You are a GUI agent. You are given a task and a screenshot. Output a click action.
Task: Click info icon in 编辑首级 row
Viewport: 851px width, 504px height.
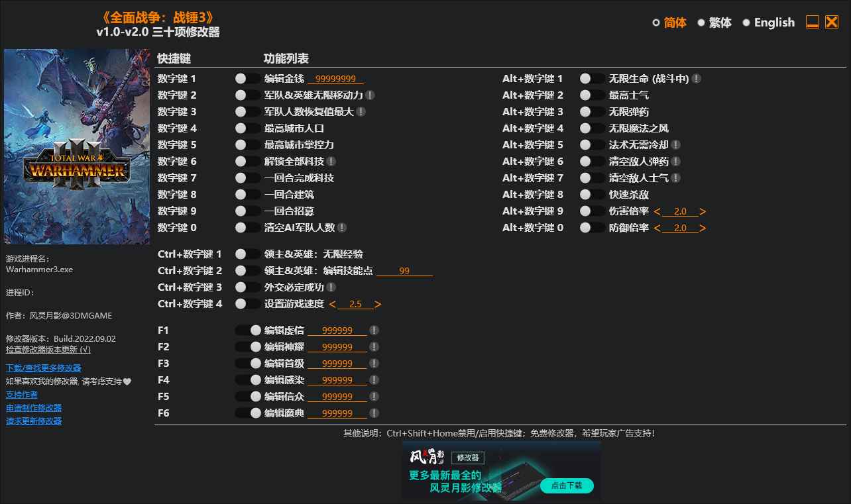[x=374, y=364]
